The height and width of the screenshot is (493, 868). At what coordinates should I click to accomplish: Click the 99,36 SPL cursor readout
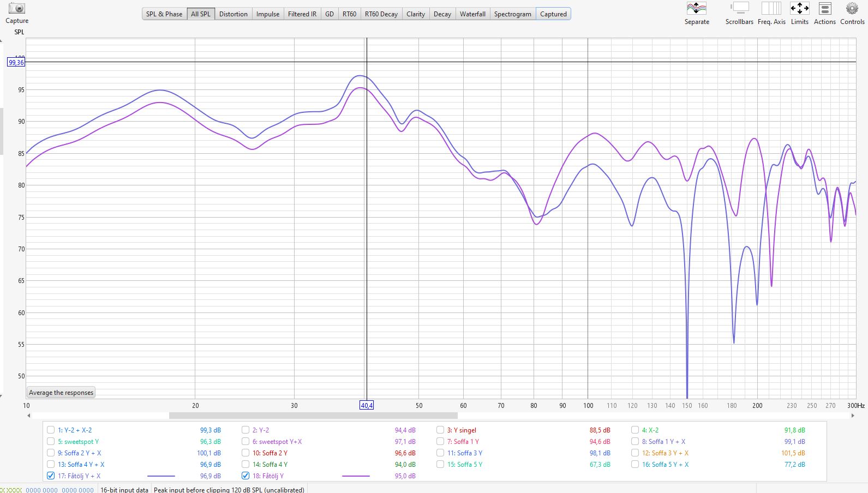16,63
